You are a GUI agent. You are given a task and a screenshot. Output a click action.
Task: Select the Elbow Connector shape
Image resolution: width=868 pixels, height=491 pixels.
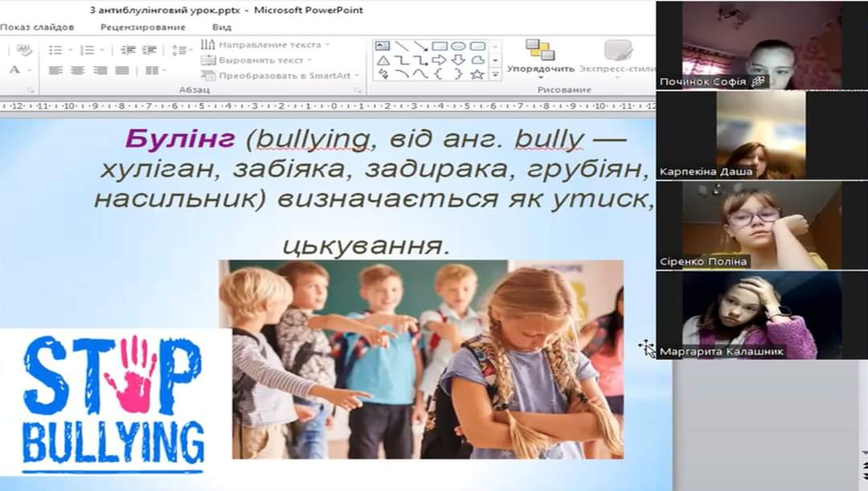tap(401, 59)
